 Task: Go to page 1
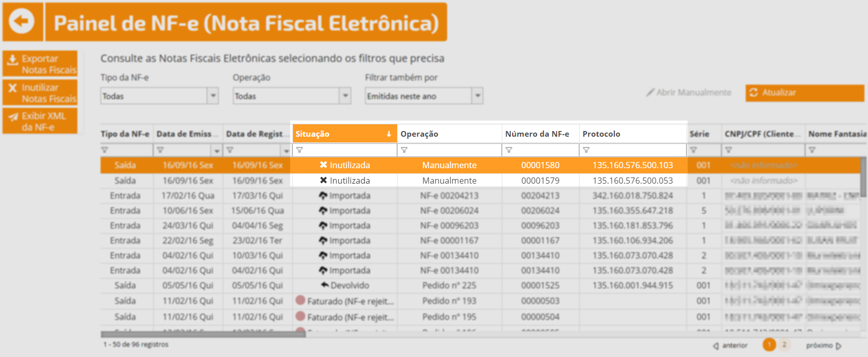pyautogui.click(x=769, y=345)
